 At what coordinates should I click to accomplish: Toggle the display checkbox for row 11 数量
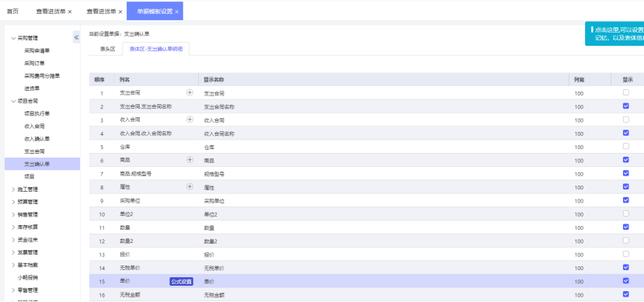tap(625, 227)
